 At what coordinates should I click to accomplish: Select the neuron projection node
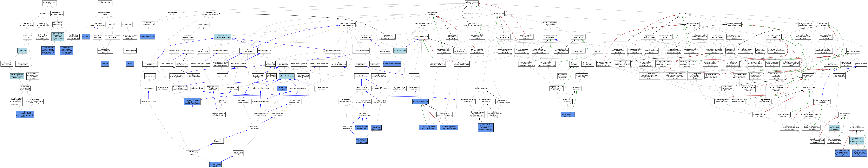(130, 51)
